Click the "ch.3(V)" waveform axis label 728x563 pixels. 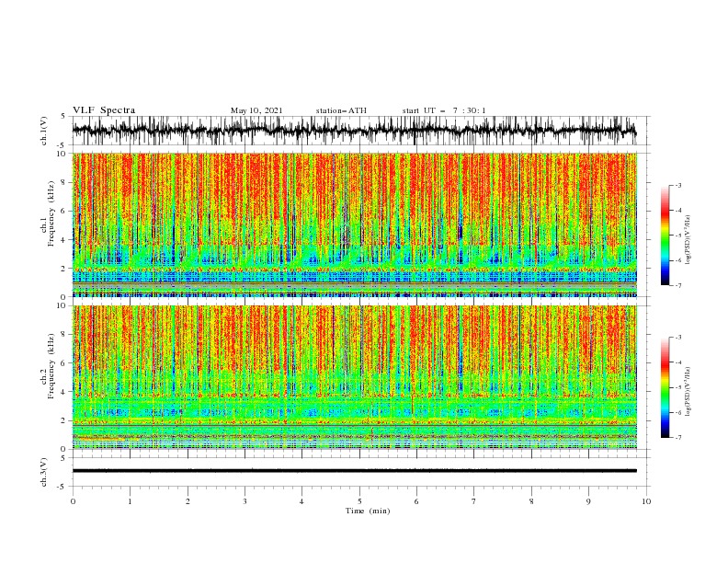point(44,472)
